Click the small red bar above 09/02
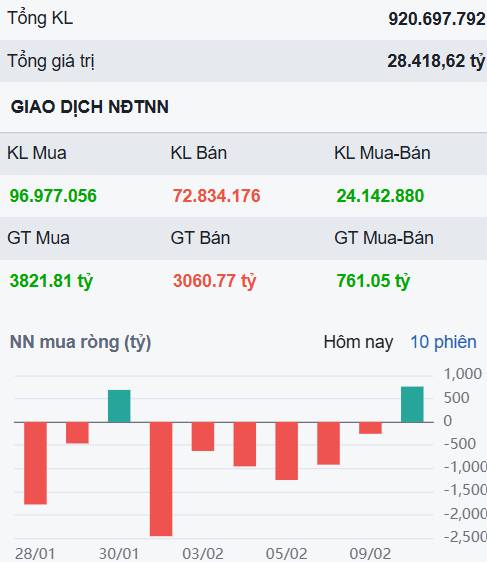 (371, 428)
